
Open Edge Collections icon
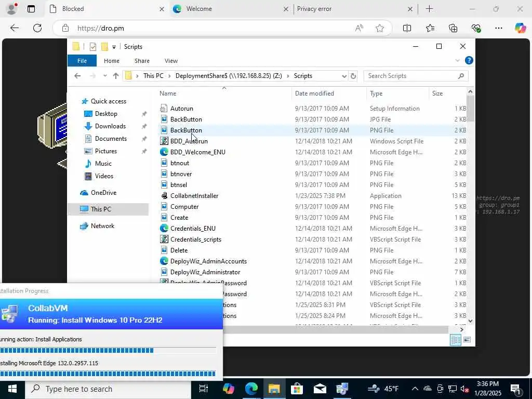(x=453, y=28)
